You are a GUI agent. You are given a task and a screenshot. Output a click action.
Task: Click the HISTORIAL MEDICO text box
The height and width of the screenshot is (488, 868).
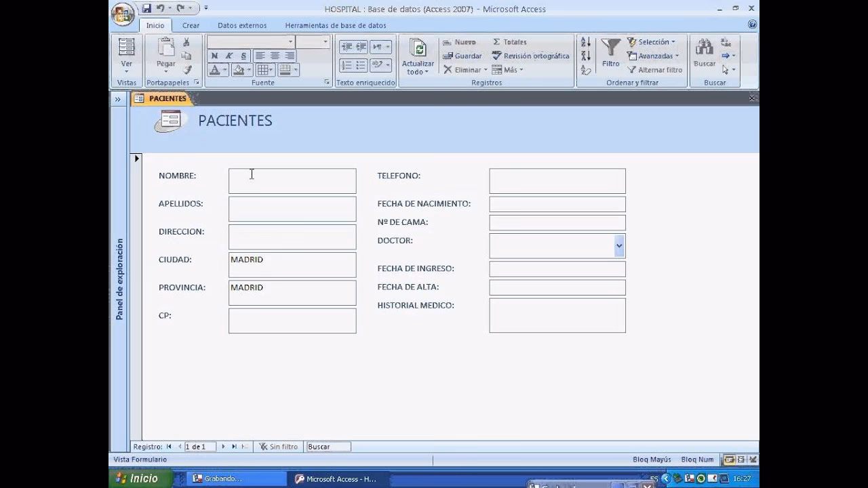[557, 315]
